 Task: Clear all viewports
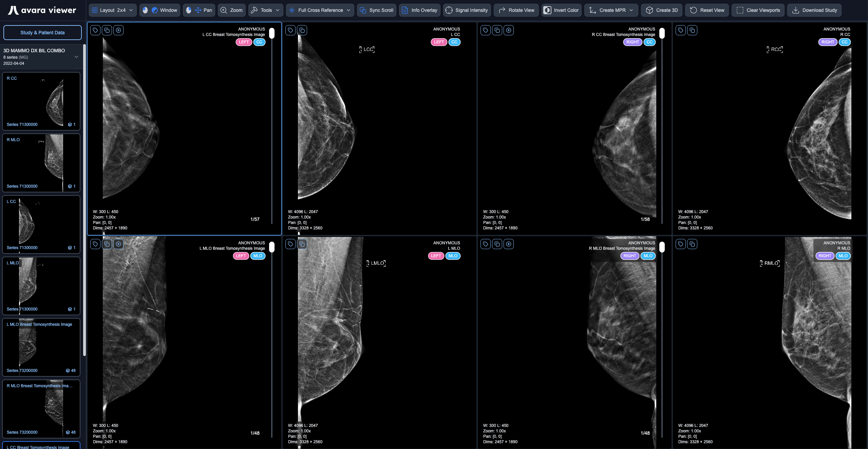[758, 10]
